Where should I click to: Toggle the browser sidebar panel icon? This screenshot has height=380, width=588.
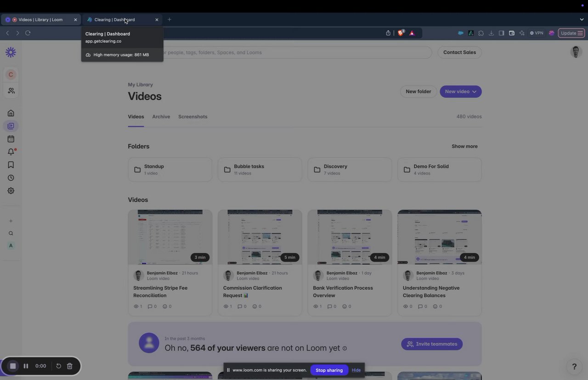501,33
